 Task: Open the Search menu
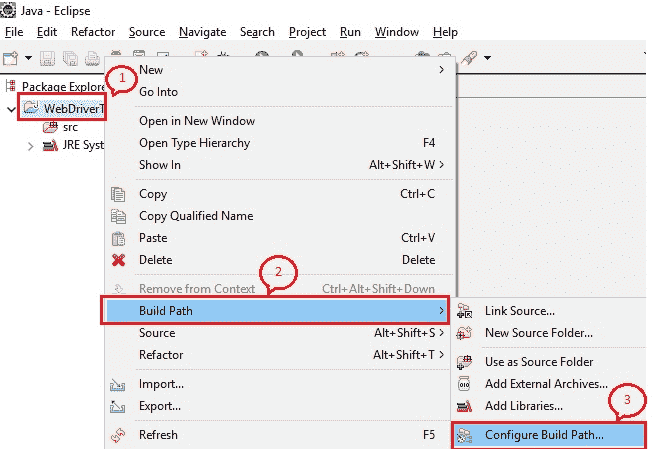coord(257,32)
